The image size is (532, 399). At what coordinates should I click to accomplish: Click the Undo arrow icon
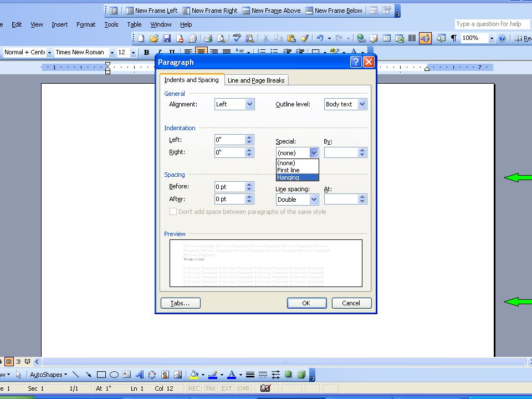pos(320,38)
